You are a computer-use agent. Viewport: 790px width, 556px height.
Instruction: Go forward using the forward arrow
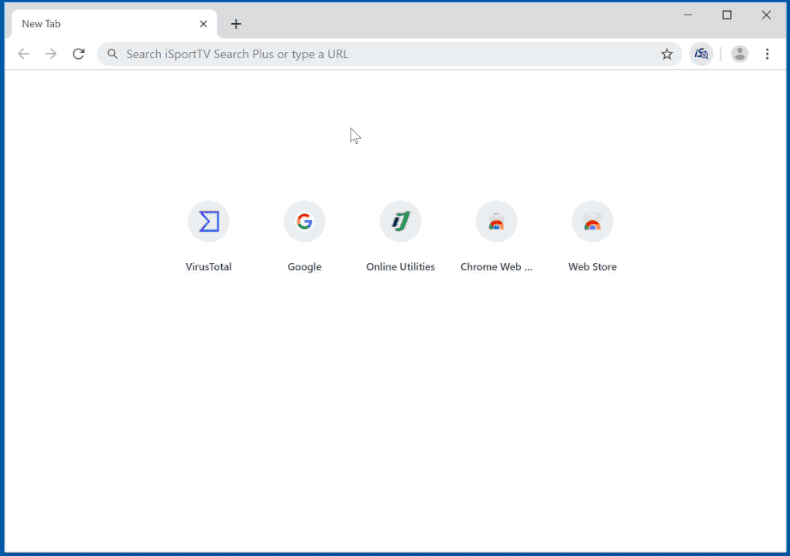[x=51, y=54]
